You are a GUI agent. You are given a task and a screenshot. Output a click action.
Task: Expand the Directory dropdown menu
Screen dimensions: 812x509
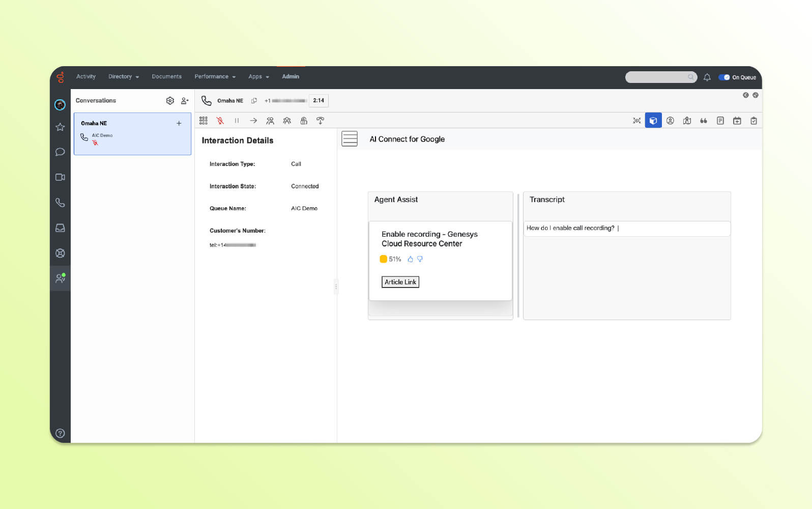pos(124,77)
